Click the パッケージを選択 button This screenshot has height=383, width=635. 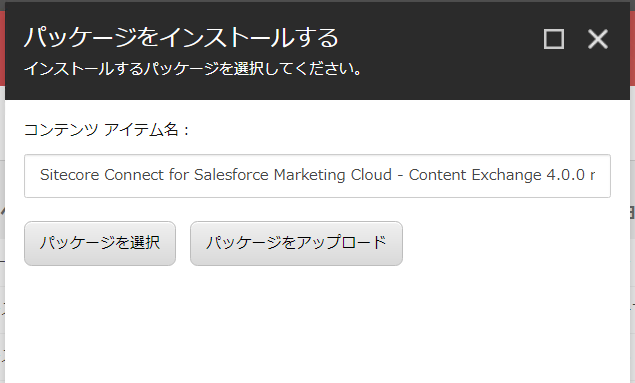pos(100,243)
